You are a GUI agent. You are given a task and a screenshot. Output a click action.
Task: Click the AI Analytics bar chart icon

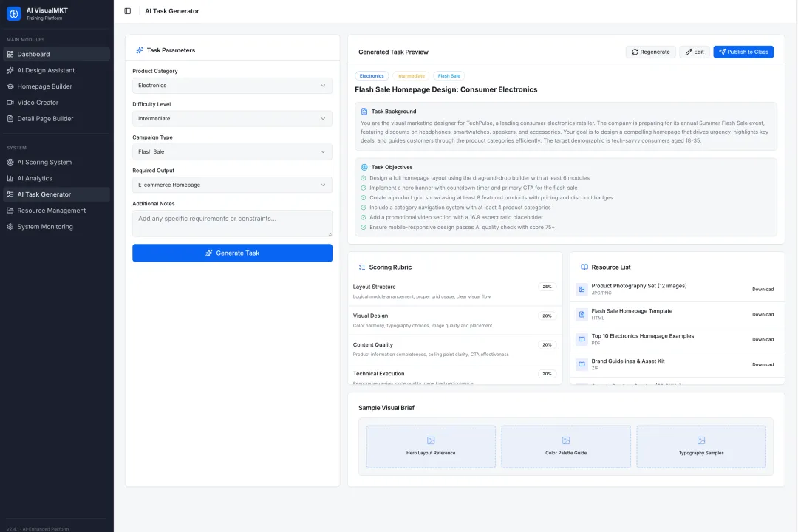click(x=10, y=178)
